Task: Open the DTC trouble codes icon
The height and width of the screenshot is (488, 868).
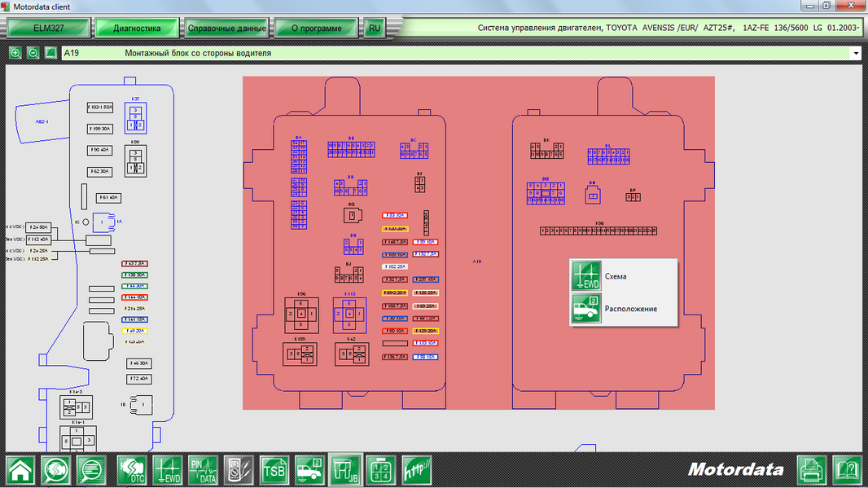Action: (132, 470)
